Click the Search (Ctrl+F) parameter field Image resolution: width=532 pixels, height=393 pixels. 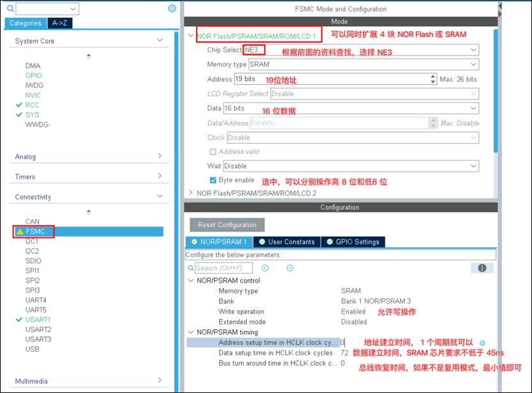[224, 269]
